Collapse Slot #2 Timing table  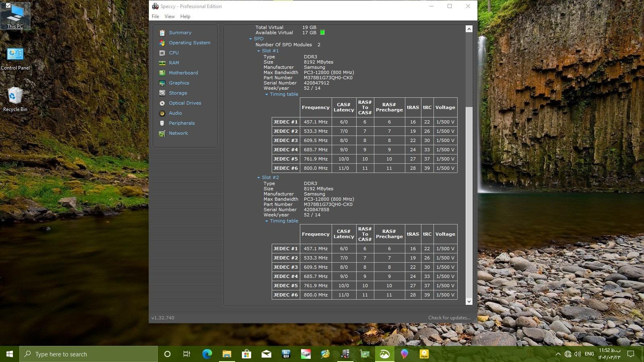(x=266, y=221)
